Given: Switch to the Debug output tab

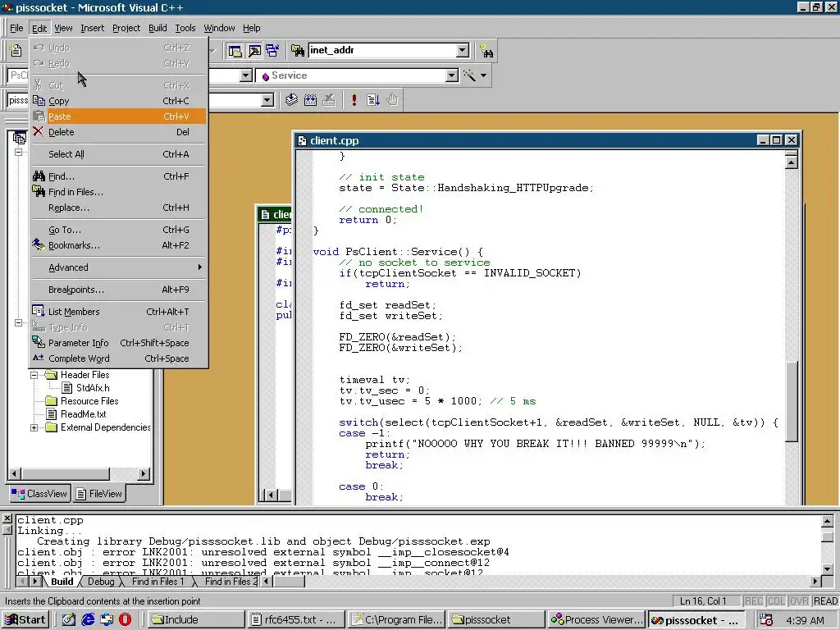Looking at the screenshot, I should (x=101, y=582).
